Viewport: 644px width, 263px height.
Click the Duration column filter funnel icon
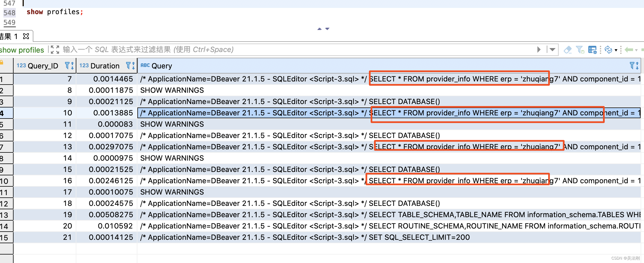tap(128, 66)
